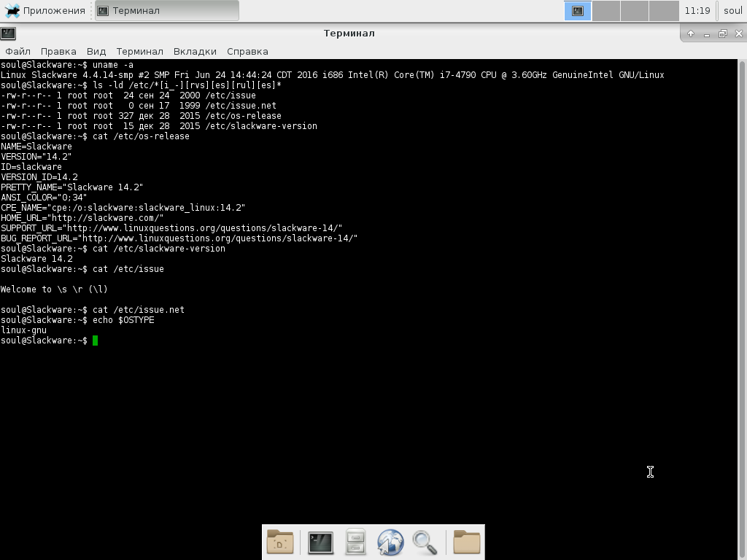Switch to the first workspace

point(578,11)
